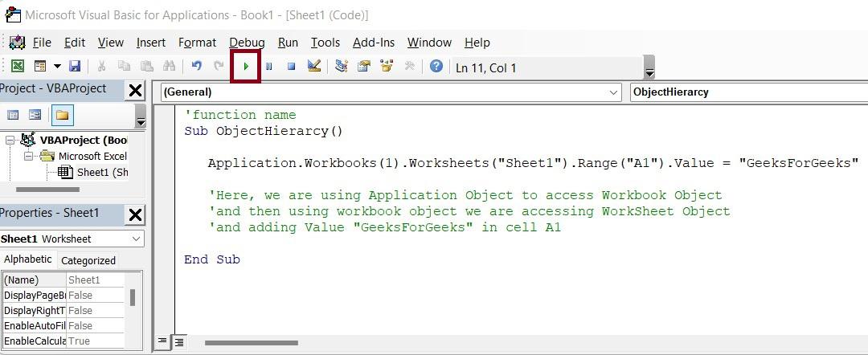Open the Insert UserForm dropdown arrow
Image resolution: width=868 pixels, height=355 pixels.
pos(57,67)
